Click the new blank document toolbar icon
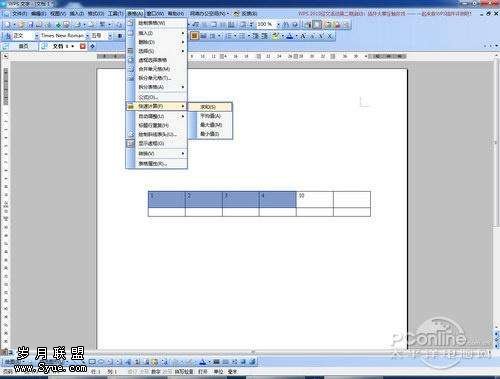Screen dimensions: 500x379 [7, 24]
